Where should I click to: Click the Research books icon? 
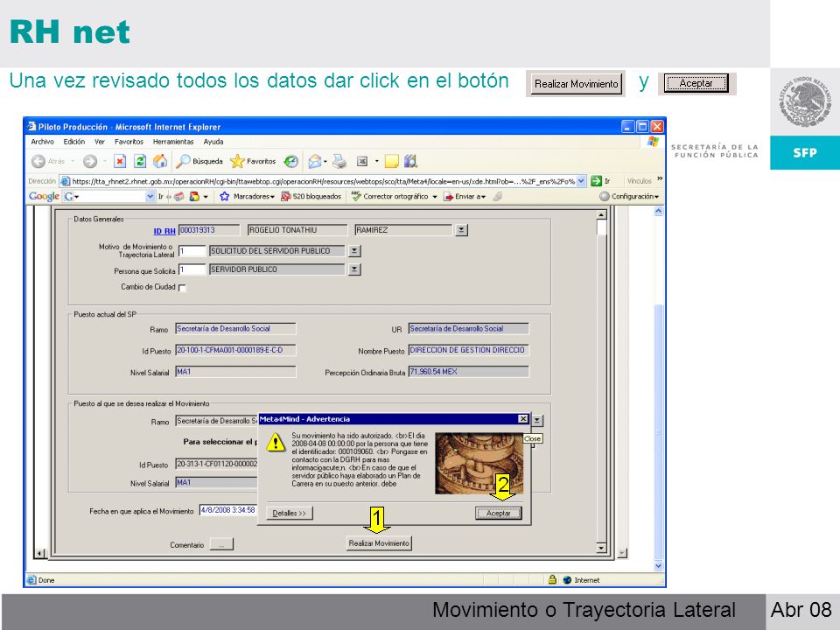click(411, 161)
